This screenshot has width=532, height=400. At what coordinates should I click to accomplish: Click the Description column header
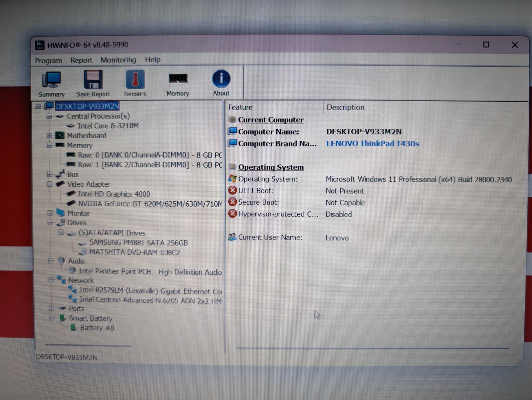[345, 107]
